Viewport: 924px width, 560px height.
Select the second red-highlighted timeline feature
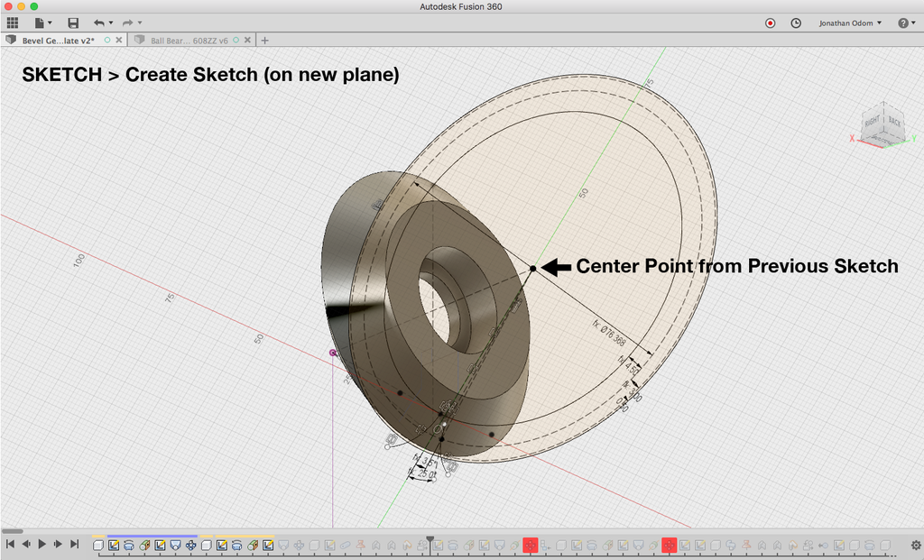coord(669,545)
